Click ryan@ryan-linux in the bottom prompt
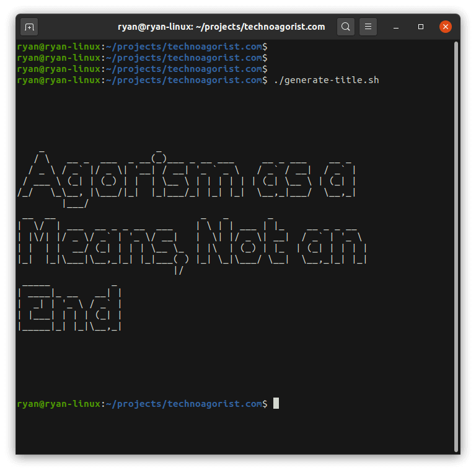The width and height of the screenshot is (476, 472). point(58,404)
